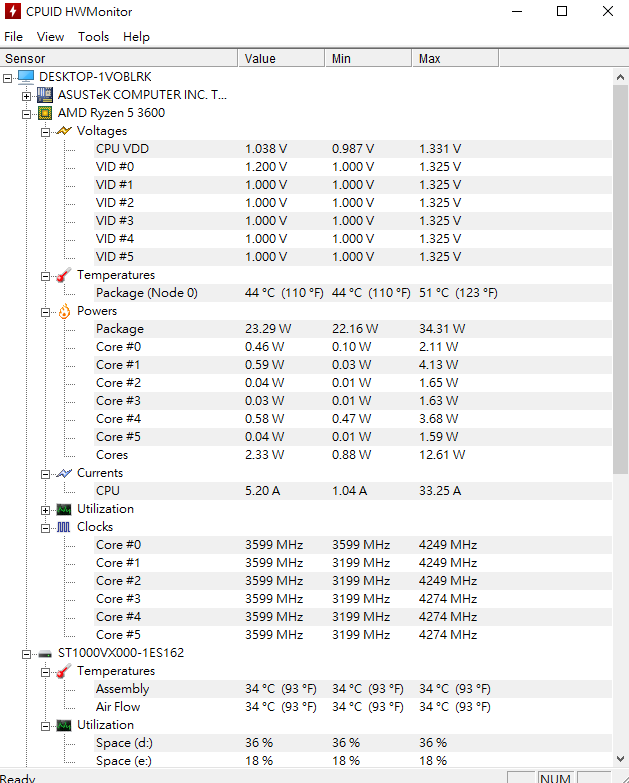
Task: Select the Core #5 clock row
Action: 353,635
